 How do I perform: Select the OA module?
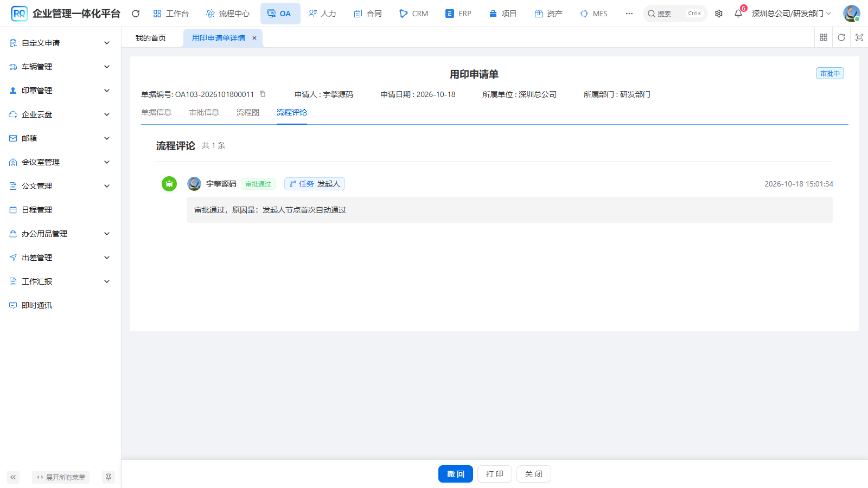click(280, 14)
